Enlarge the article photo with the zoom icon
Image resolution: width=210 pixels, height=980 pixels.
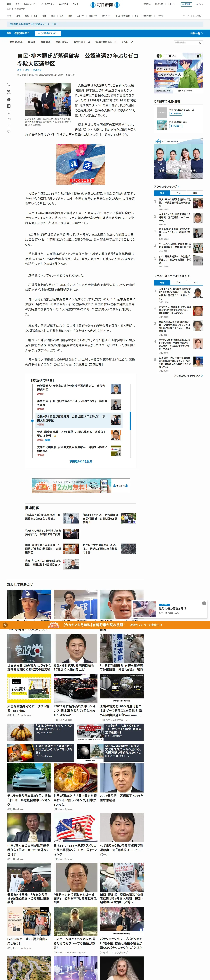[x=64, y=110]
